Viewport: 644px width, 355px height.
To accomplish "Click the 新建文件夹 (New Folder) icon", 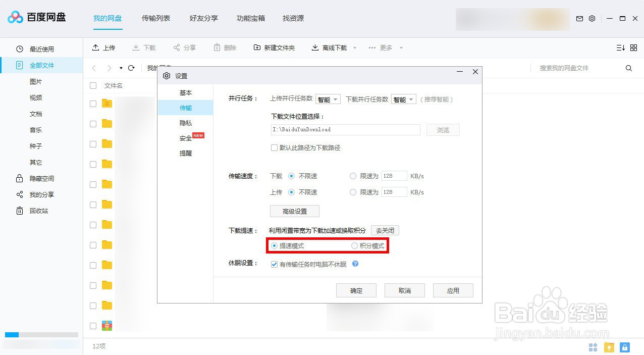I will (257, 47).
